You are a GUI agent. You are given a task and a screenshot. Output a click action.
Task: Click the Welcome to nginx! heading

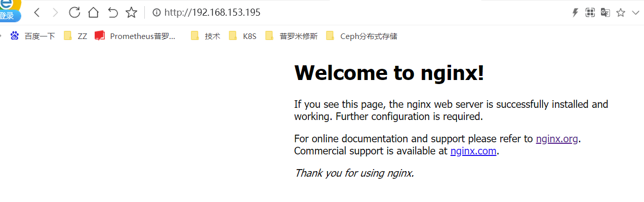(x=389, y=73)
